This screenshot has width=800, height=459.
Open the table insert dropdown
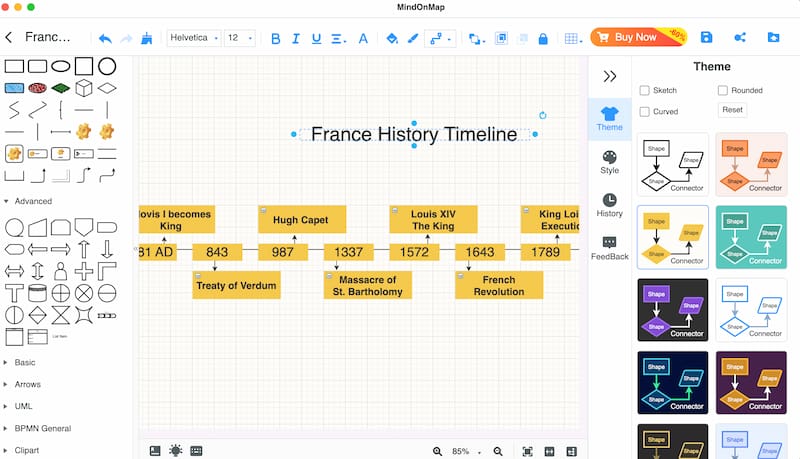pos(573,38)
